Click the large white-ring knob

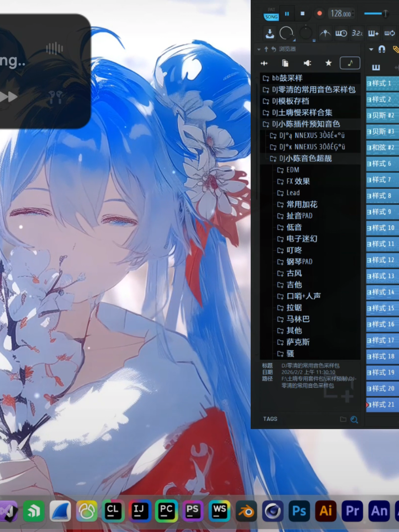coord(286,33)
